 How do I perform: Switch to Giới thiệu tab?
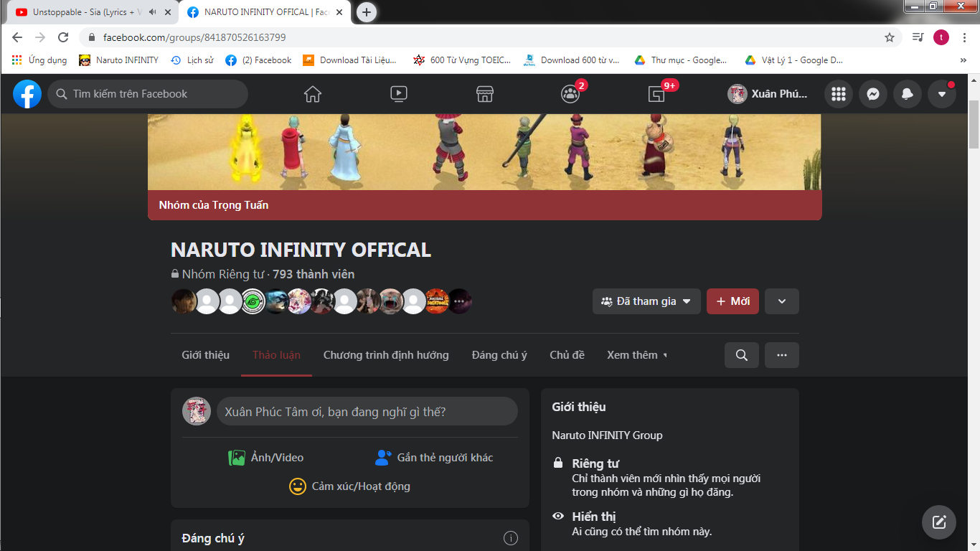[205, 355]
